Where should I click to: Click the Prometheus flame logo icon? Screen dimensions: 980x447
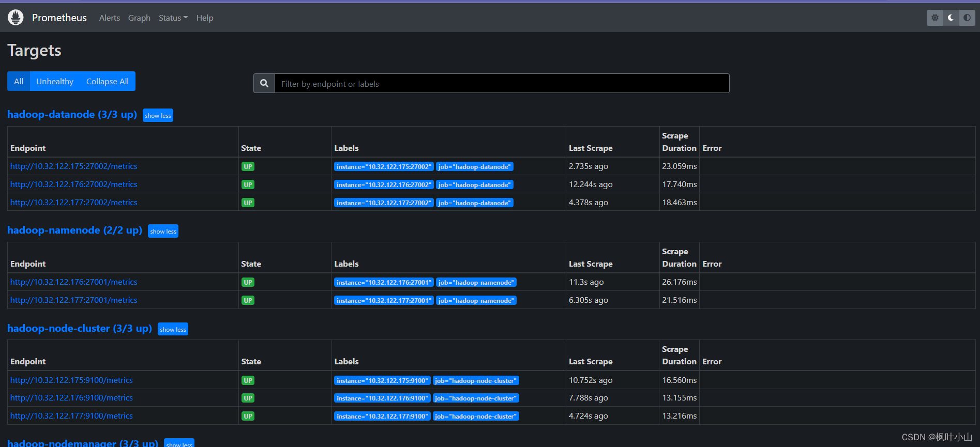click(x=16, y=18)
